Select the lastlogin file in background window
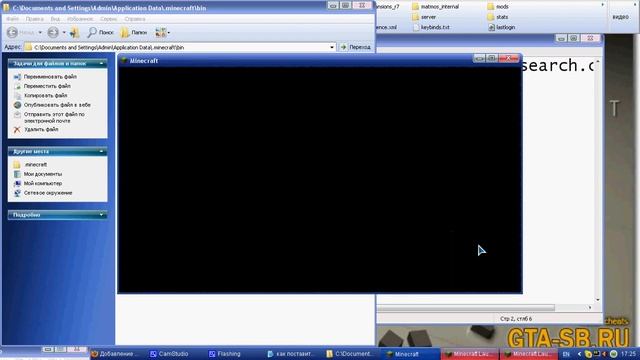Viewport: 640px width, 360px height. pyautogui.click(x=501, y=27)
